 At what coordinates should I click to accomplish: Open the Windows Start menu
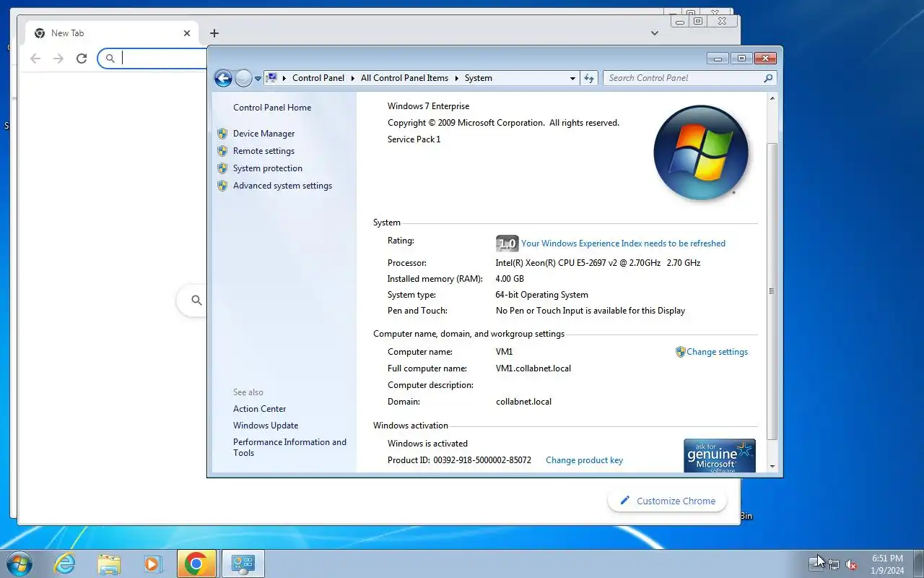pos(19,564)
